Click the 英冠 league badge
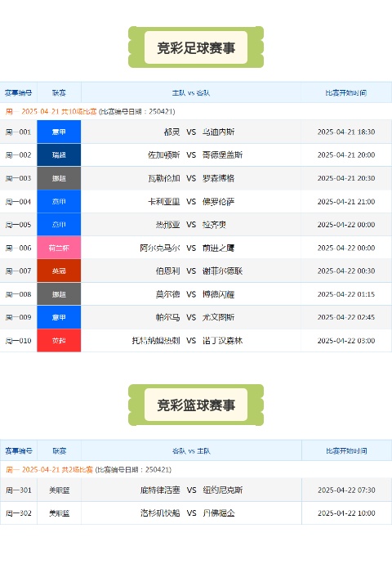The width and height of the screenshot is (392, 564). coord(59,271)
